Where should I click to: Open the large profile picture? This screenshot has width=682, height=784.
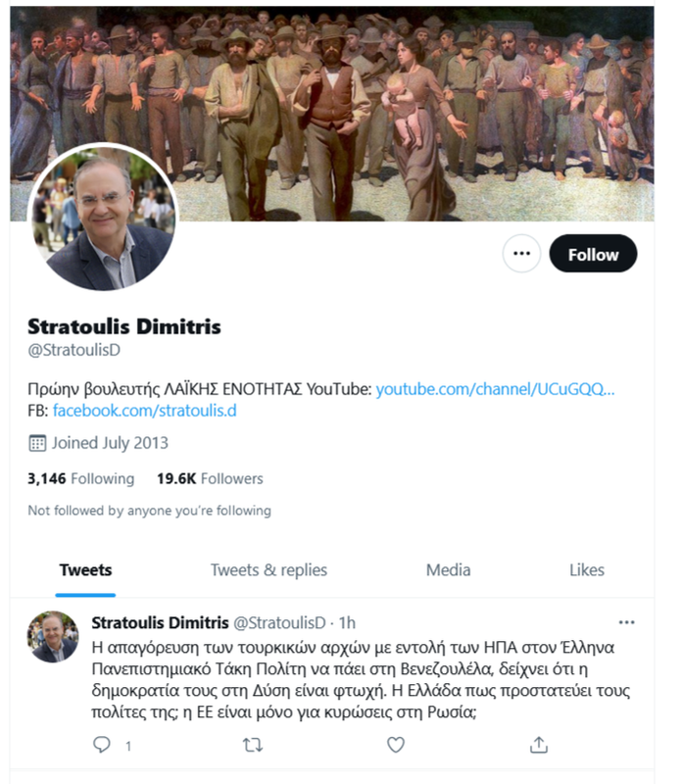pyautogui.click(x=103, y=218)
